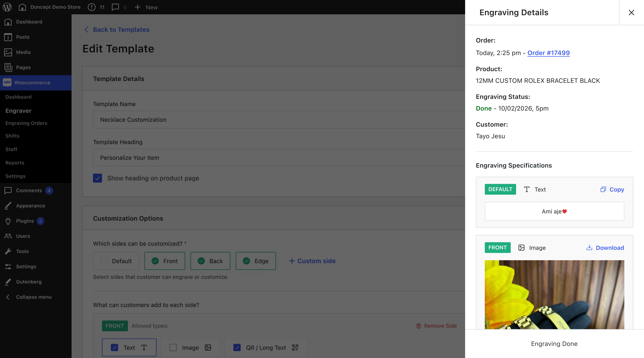Open the comments bubble icon in top bar
Viewport: 644px width, 358px height.
click(x=115, y=7)
